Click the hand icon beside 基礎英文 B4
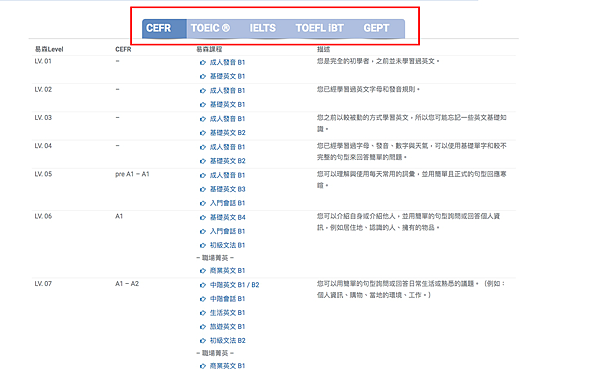The width and height of the screenshot is (600, 369). pyautogui.click(x=203, y=217)
